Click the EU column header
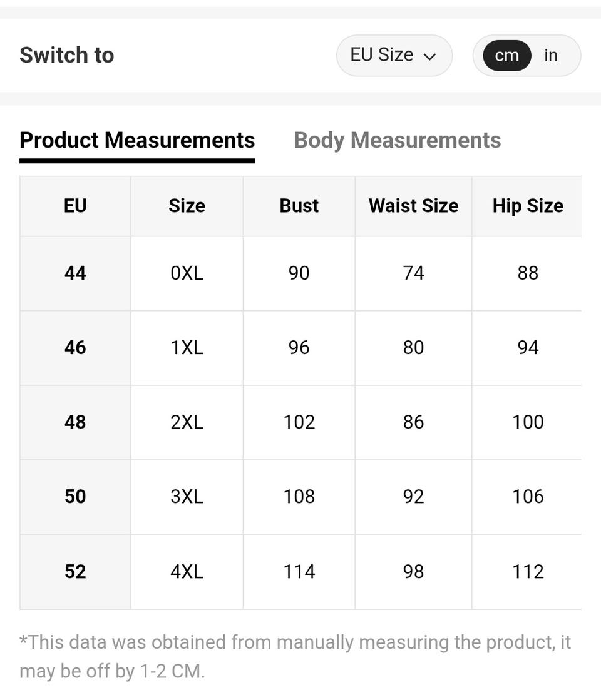Image resolution: width=601 pixels, height=700 pixels. point(75,206)
